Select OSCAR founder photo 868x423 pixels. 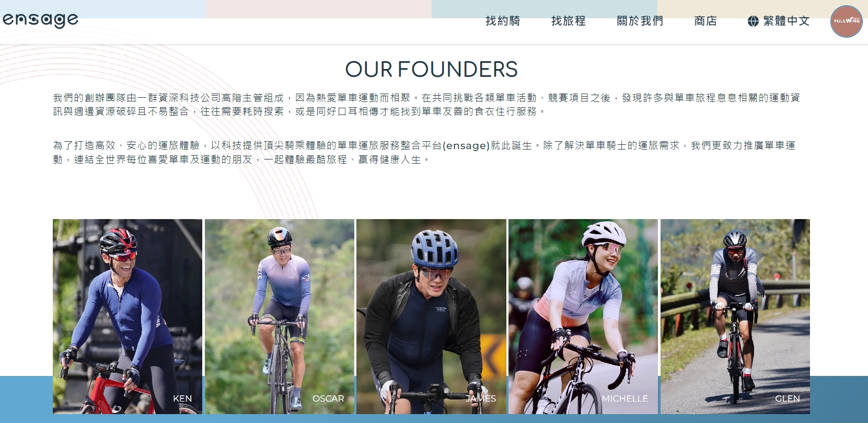(x=280, y=316)
